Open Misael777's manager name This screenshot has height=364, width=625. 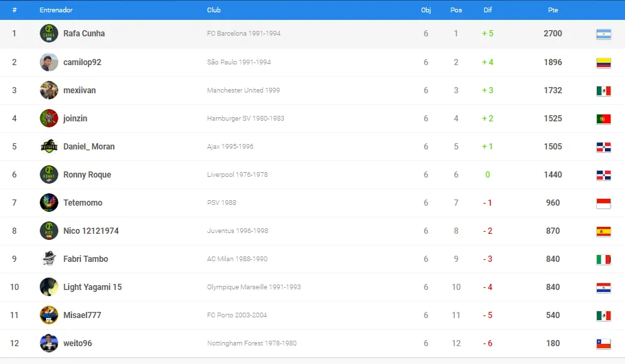tap(82, 315)
